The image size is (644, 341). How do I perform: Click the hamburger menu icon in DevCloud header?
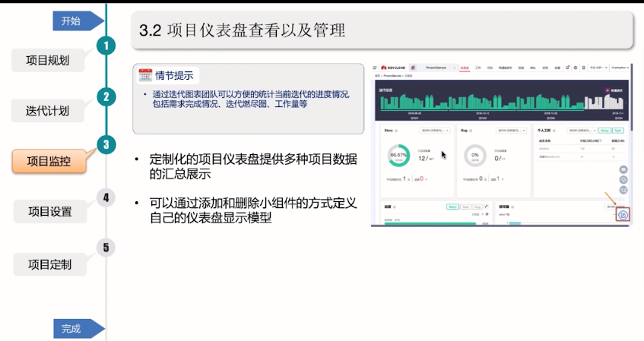(x=375, y=68)
